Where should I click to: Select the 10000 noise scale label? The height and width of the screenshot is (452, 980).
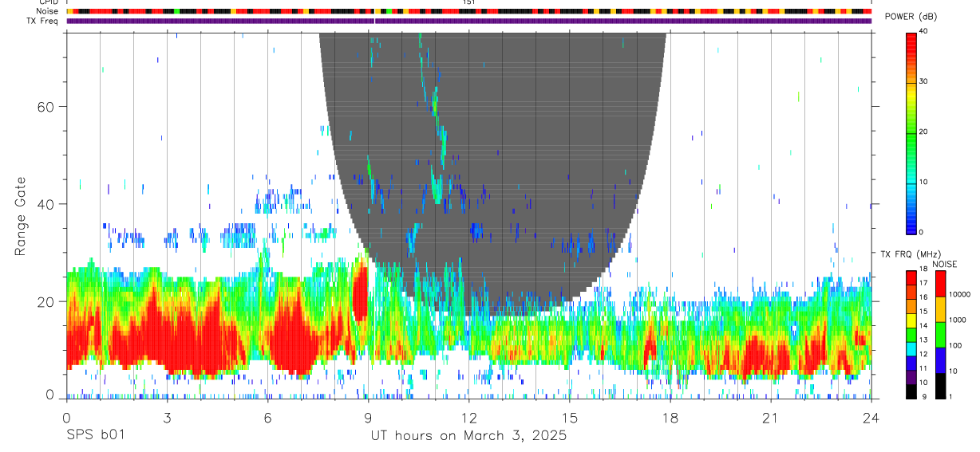(x=958, y=294)
